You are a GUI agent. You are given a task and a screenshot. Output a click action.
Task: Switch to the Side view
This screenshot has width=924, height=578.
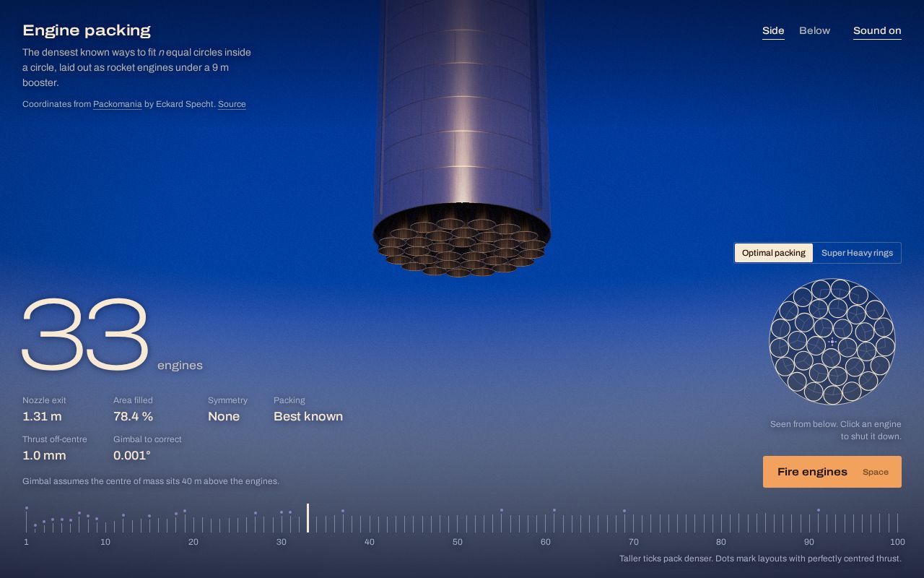click(773, 30)
